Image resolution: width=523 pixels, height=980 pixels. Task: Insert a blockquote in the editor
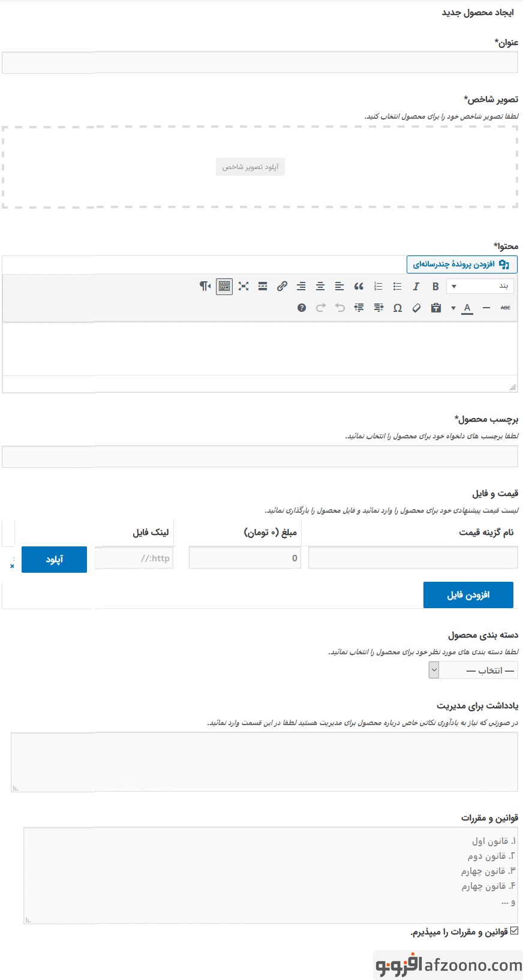(x=359, y=287)
